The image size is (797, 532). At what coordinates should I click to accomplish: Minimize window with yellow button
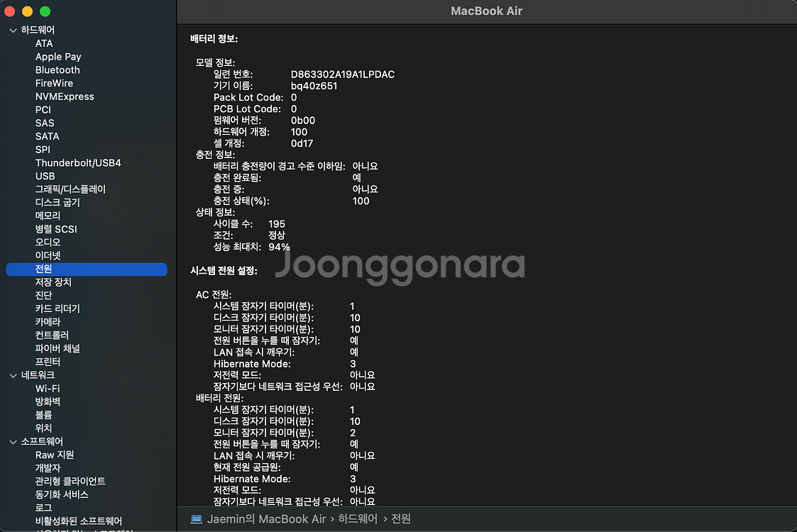[28, 11]
